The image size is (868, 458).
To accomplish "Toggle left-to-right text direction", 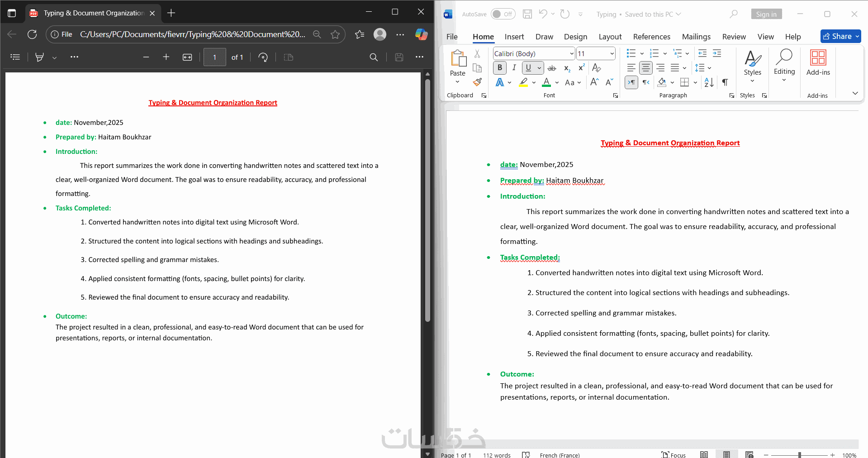I will pos(631,82).
